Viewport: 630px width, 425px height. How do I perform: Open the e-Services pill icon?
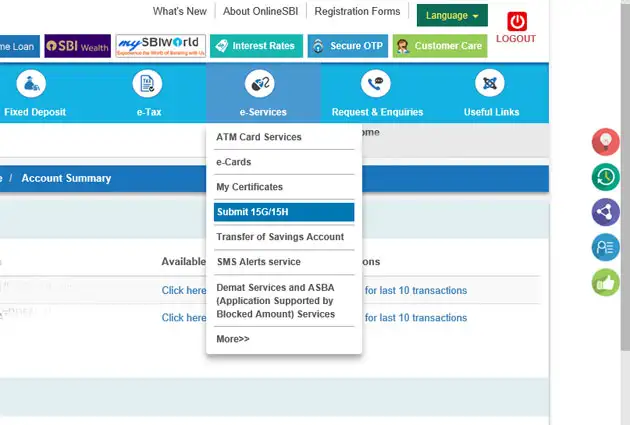(x=262, y=84)
